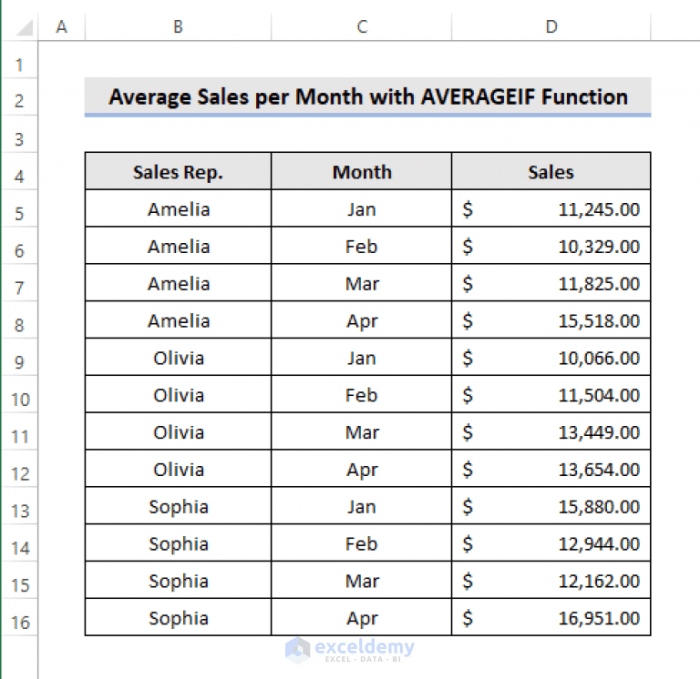
Task: Select sales value 11,245.00
Action: (551, 208)
